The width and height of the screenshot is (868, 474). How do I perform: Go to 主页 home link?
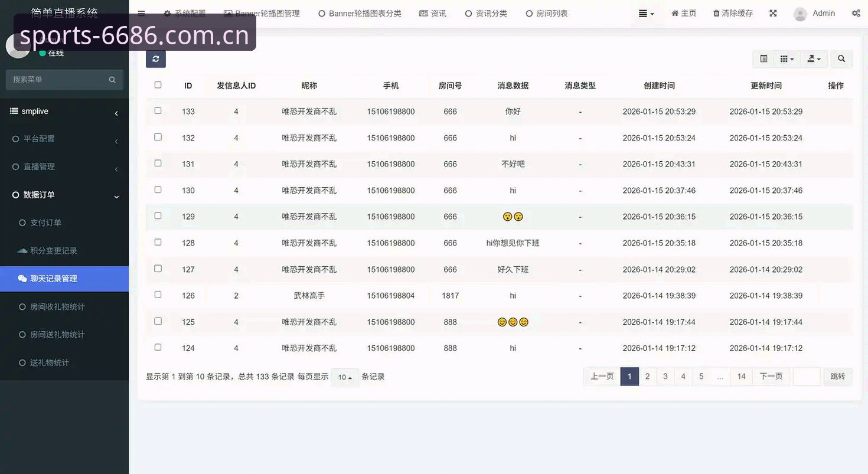684,13
